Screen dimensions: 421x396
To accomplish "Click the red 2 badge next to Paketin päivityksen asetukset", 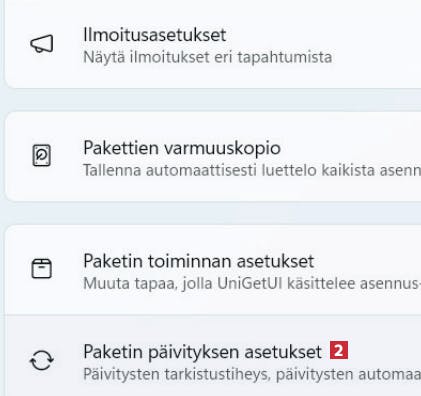I will (339, 350).
